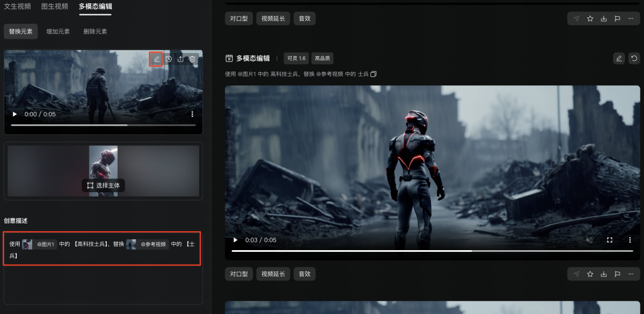Click the star icon beneath the generated video
This screenshot has width=644, height=314.
pyautogui.click(x=590, y=274)
